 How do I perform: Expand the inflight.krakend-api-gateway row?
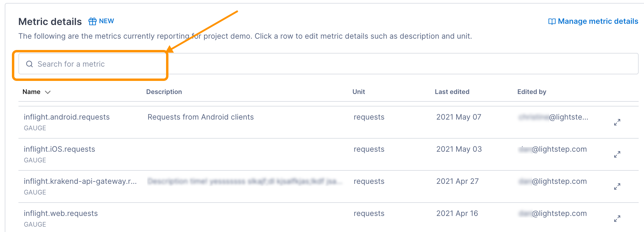point(617,186)
